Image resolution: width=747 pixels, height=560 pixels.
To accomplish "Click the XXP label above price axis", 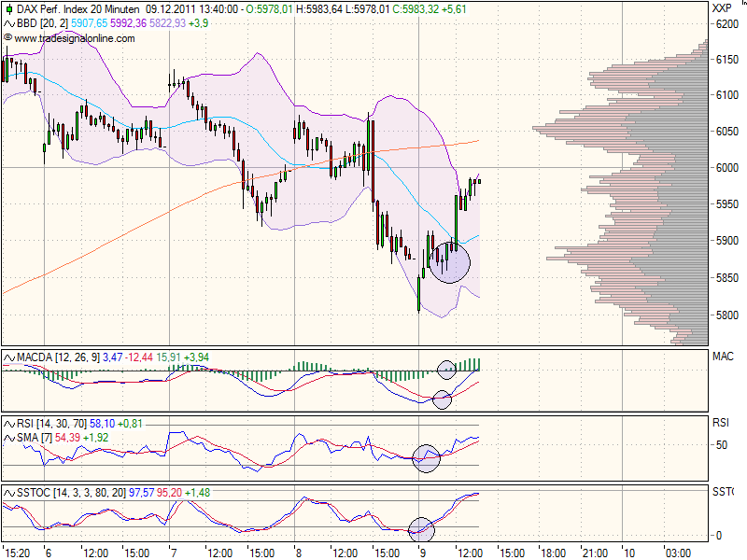I will (x=722, y=8).
